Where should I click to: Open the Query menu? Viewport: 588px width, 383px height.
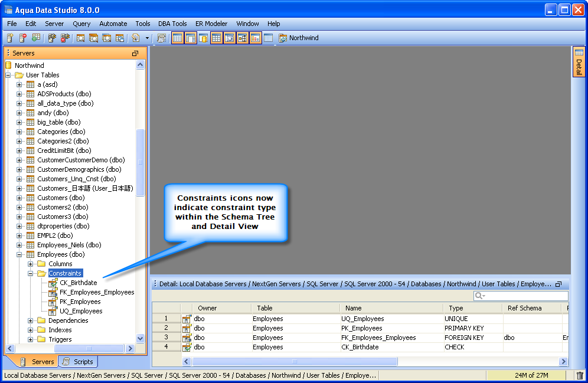pos(81,24)
